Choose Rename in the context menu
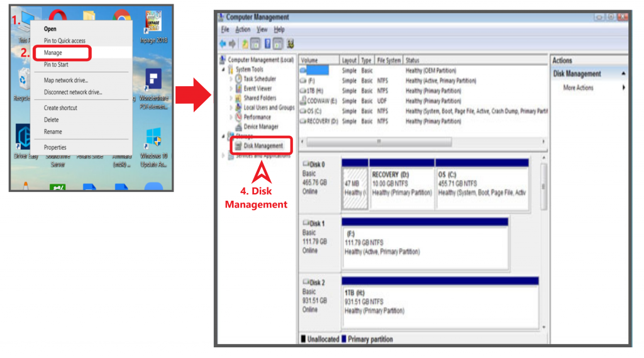Screen dimensions: 644x358 (x=82, y=131)
